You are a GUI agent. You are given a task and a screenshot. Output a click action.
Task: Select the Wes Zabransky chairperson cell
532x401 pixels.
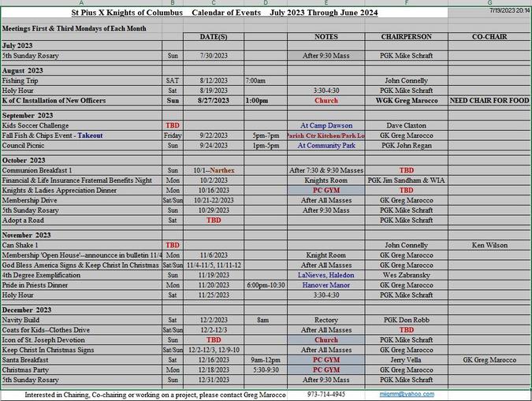pos(406,275)
